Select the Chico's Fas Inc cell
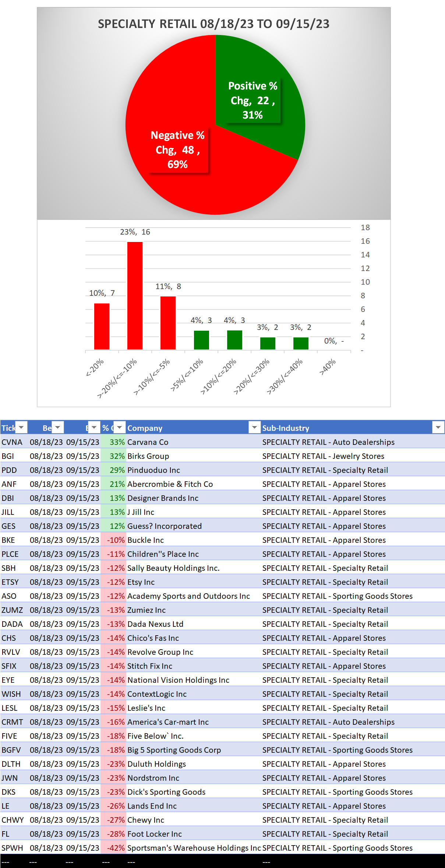This screenshot has width=445, height=868. (194, 638)
